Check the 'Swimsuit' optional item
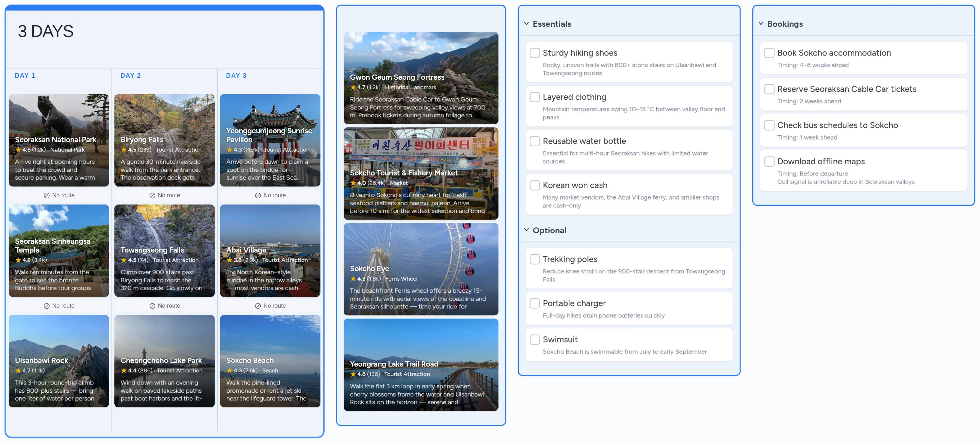The image size is (980, 443). pyautogui.click(x=535, y=339)
